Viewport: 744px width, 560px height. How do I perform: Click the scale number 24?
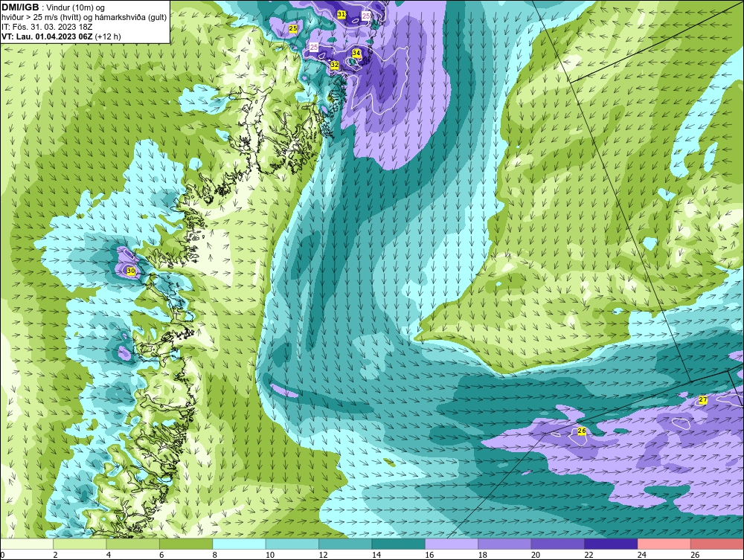pos(642,555)
